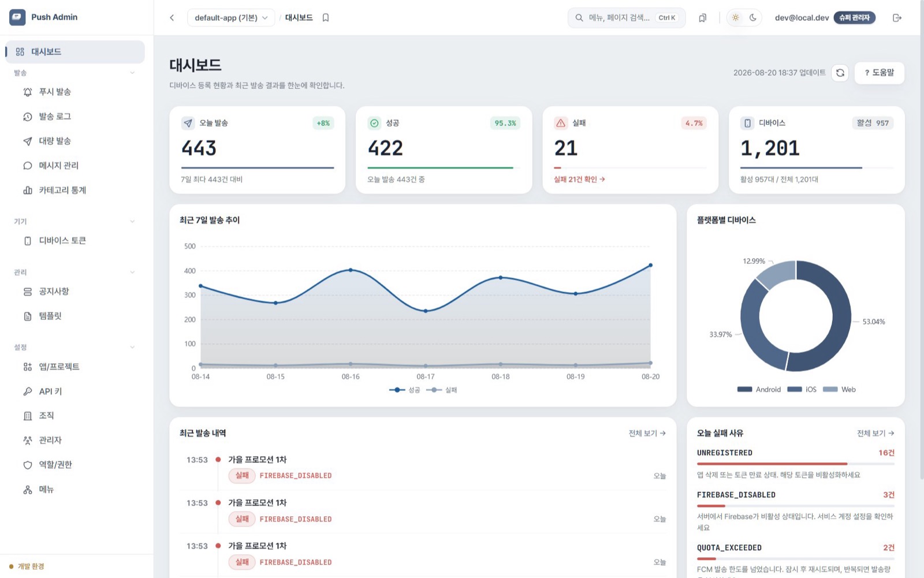Click the 도움말 help button
The image size is (924, 578).
pos(879,73)
